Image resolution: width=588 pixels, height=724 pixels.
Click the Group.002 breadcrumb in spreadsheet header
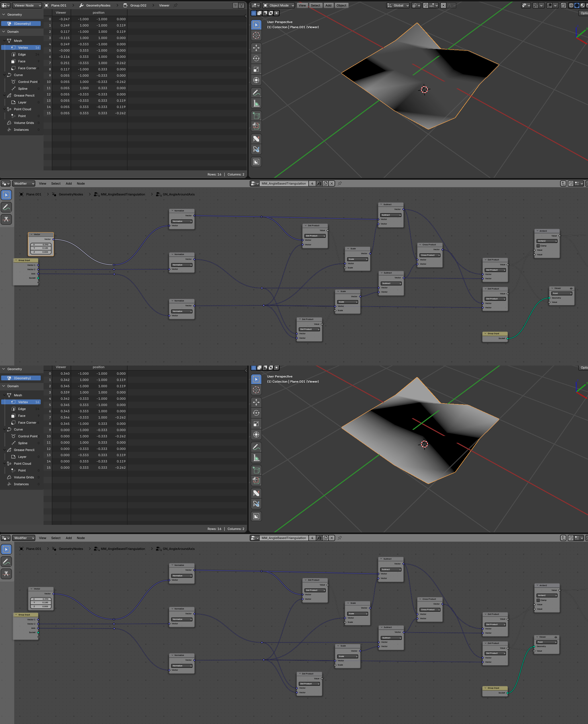point(138,5)
